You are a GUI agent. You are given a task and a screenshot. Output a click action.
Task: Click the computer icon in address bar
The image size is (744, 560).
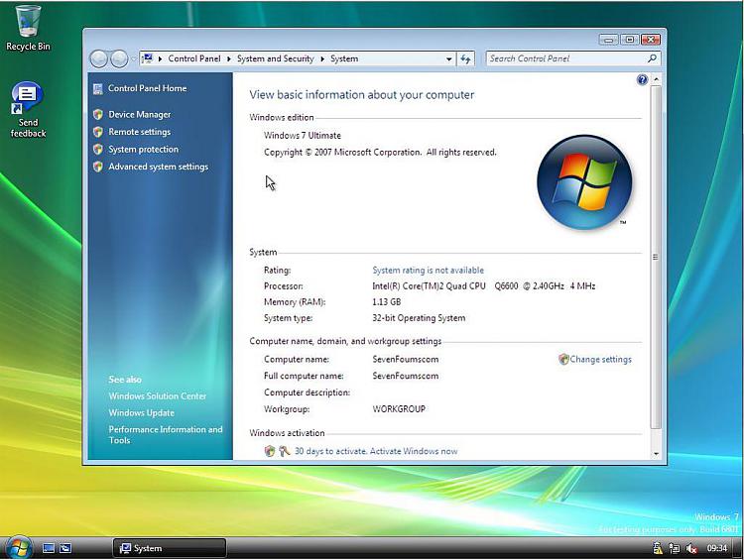click(x=148, y=58)
